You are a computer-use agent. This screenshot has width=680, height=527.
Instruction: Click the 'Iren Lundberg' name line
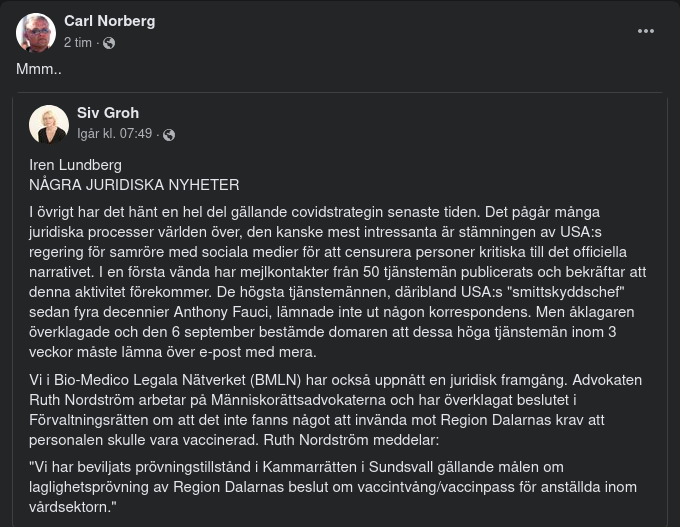point(75,165)
